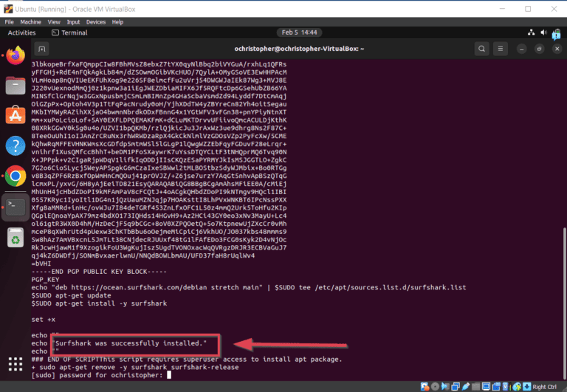
Task: Open the VirtualBox Machine menu
Action: (x=31, y=22)
